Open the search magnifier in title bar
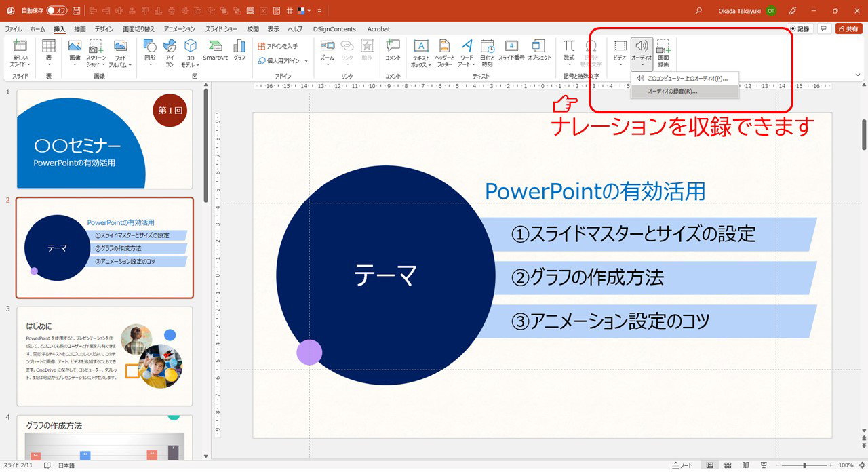 pos(698,11)
